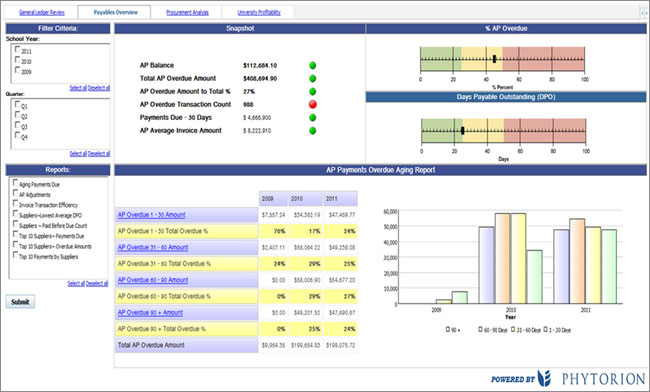The height and width of the screenshot is (392, 650).
Task: Enable the AP Adjustments report
Action: [15, 193]
